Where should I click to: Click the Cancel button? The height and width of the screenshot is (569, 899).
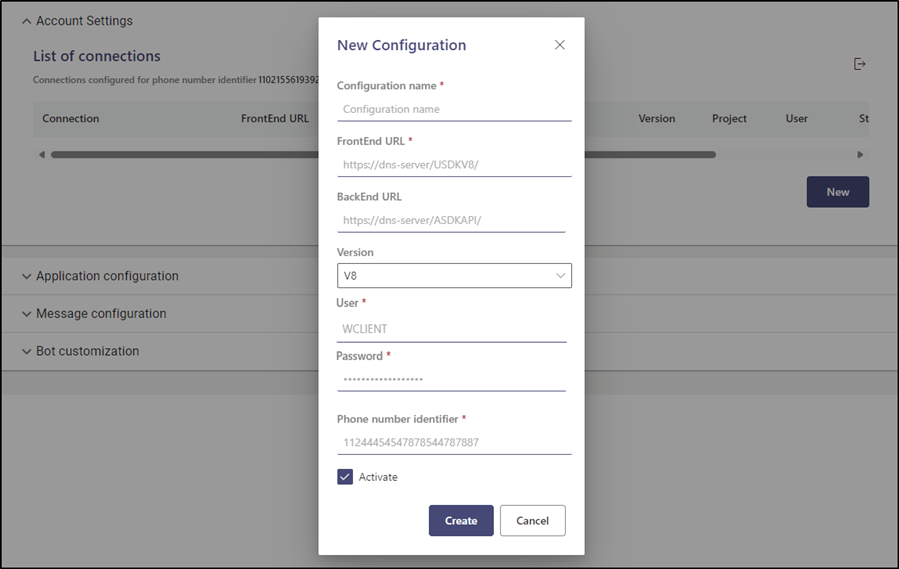point(533,521)
